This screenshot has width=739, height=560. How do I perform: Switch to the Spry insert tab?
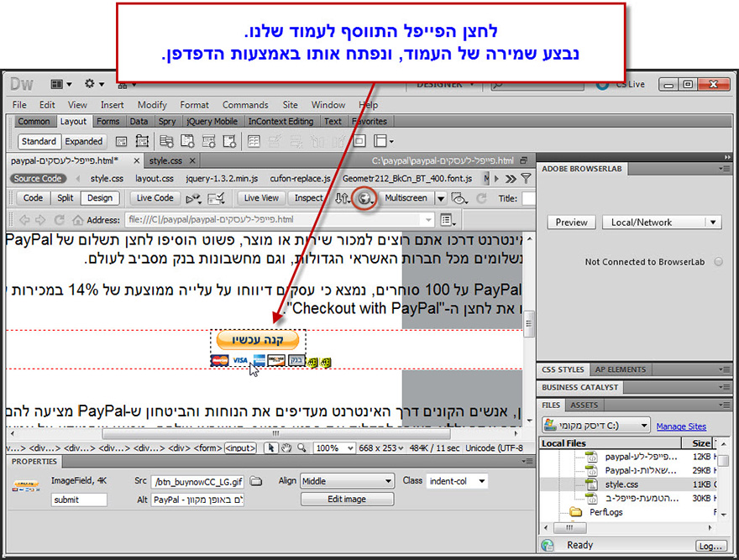pos(167,121)
